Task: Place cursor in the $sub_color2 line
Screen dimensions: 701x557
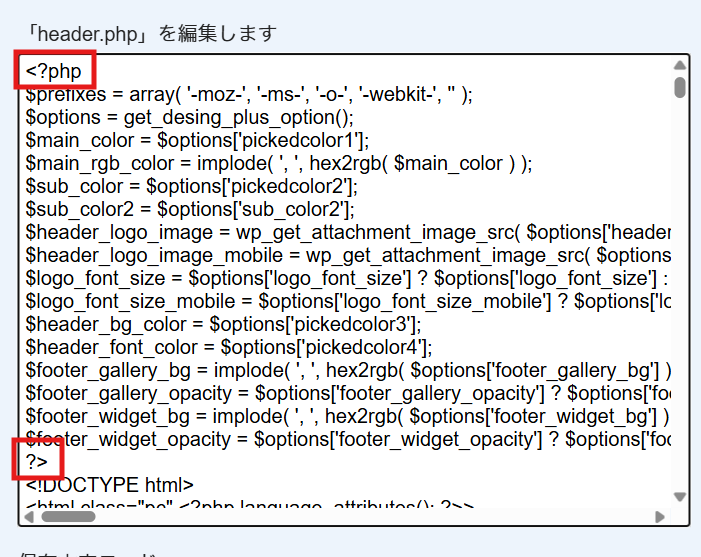Action: click(190, 209)
